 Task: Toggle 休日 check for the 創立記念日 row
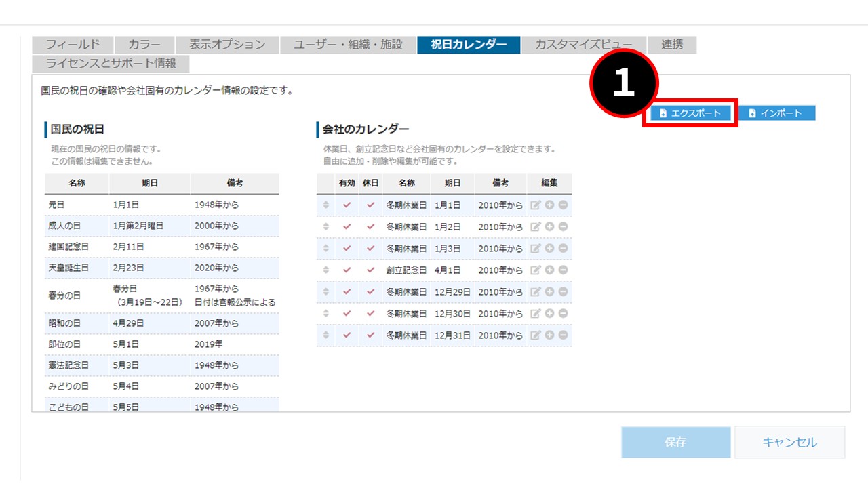(x=370, y=270)
